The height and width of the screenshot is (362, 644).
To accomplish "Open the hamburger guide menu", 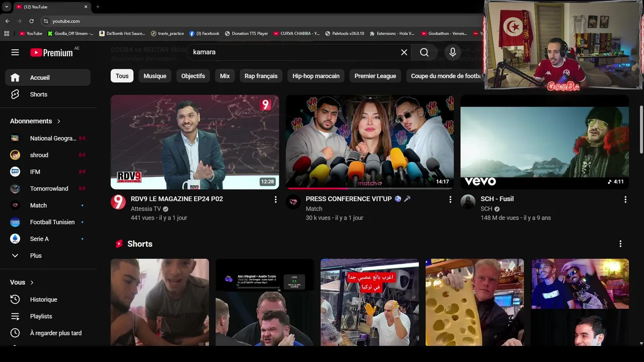I will click(15, 52).
